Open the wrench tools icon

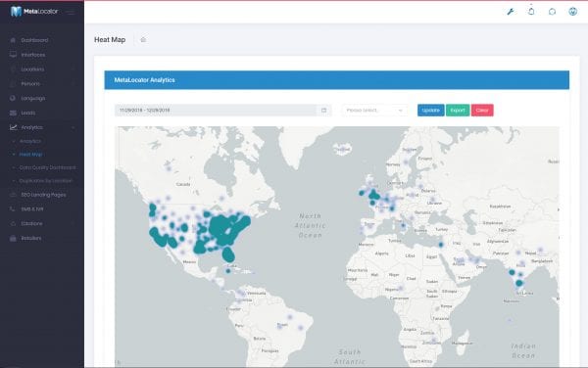(511, 12)
